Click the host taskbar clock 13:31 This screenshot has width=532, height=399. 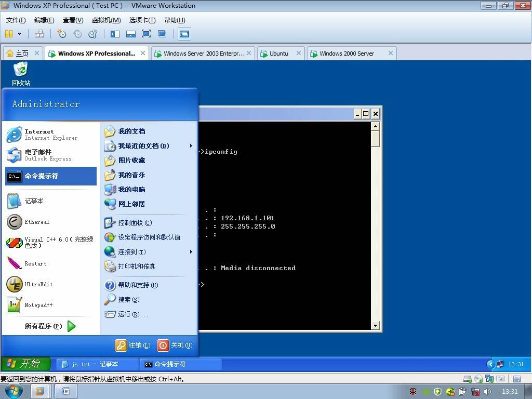click(x=510, y=392)
